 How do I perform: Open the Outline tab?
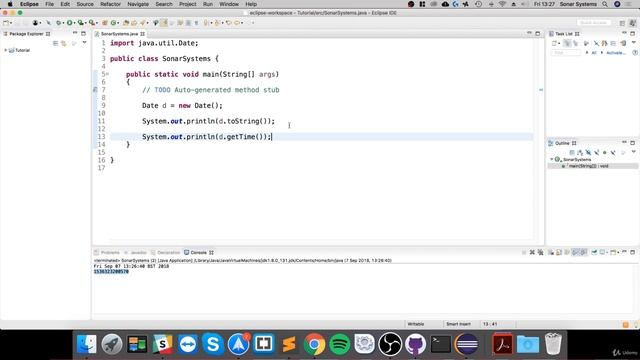[562, 143]
